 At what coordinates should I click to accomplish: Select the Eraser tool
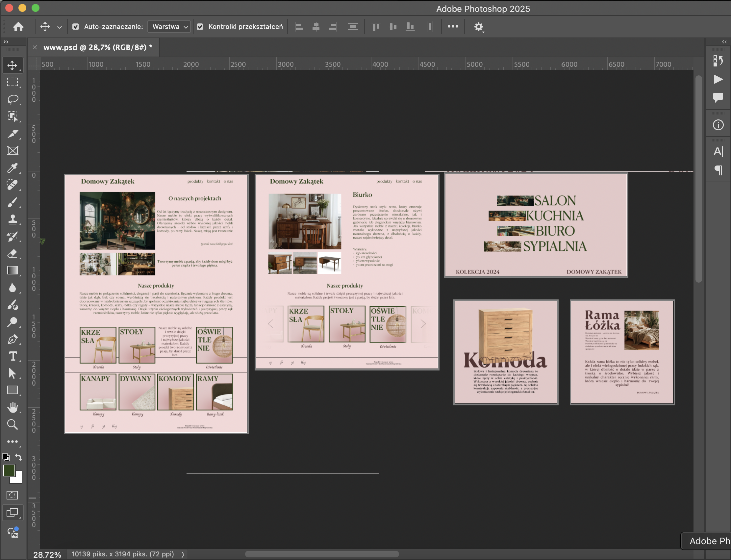12,254
